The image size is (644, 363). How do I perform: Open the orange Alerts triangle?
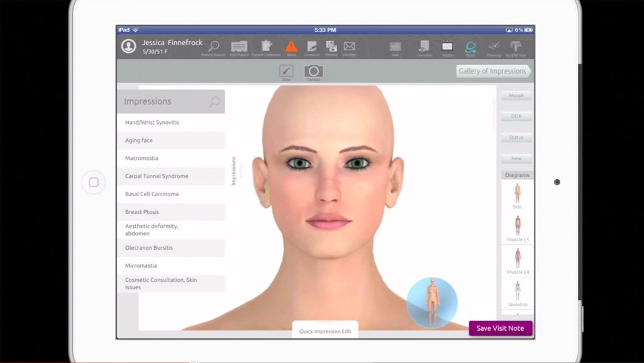291,46
